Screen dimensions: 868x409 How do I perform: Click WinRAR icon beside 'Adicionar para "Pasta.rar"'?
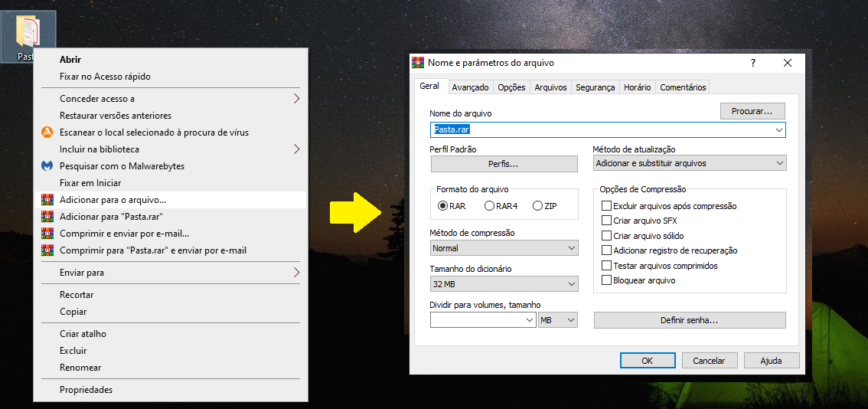46,217
